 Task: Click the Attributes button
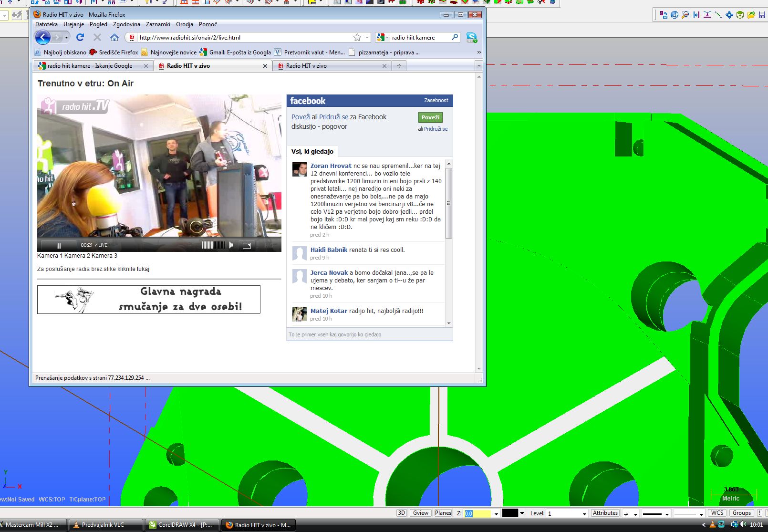click(605, 513)
